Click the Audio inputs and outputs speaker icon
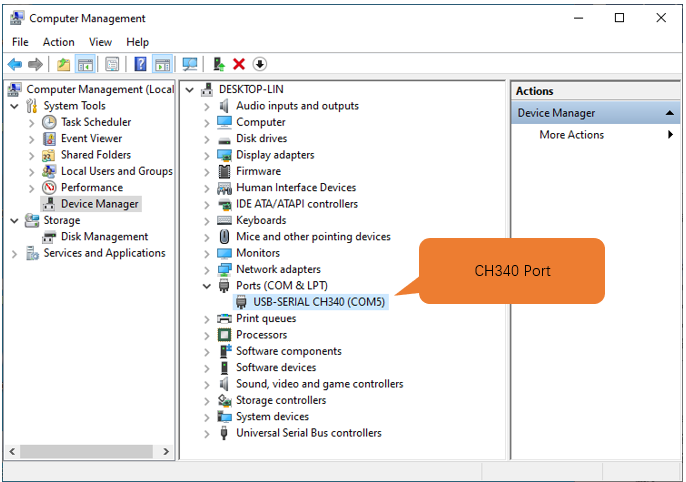686x482 pixels. point(224,106)
